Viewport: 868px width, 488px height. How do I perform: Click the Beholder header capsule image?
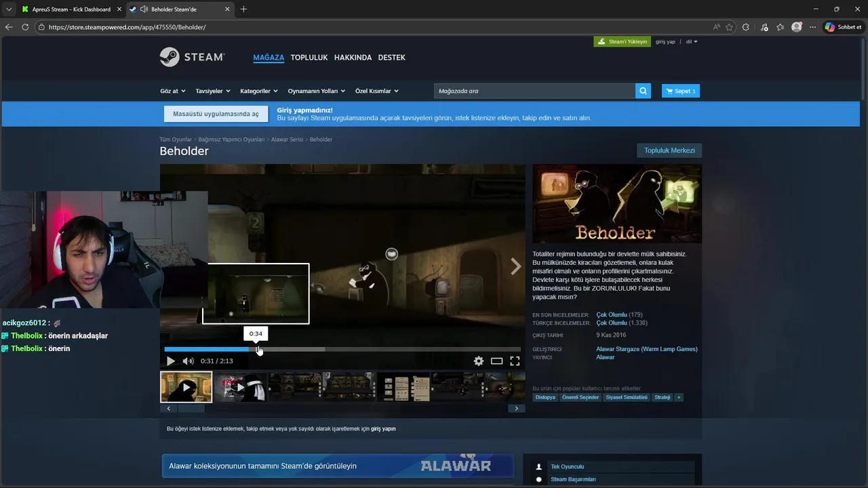pos(617,203)
